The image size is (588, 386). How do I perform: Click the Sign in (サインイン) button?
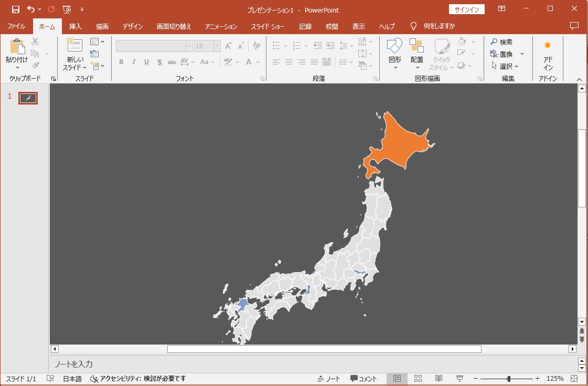[466, 9]
